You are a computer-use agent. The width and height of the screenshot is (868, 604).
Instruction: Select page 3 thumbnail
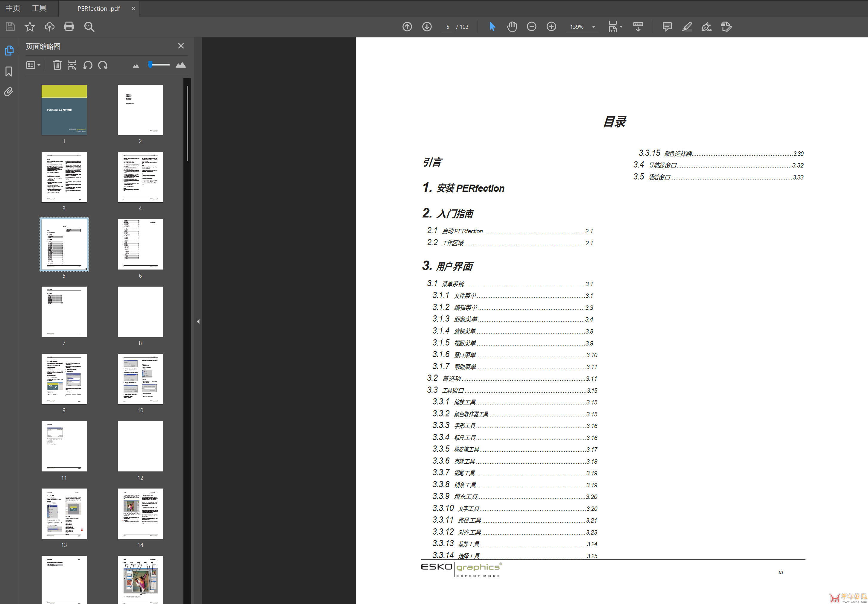pos(64,177)
